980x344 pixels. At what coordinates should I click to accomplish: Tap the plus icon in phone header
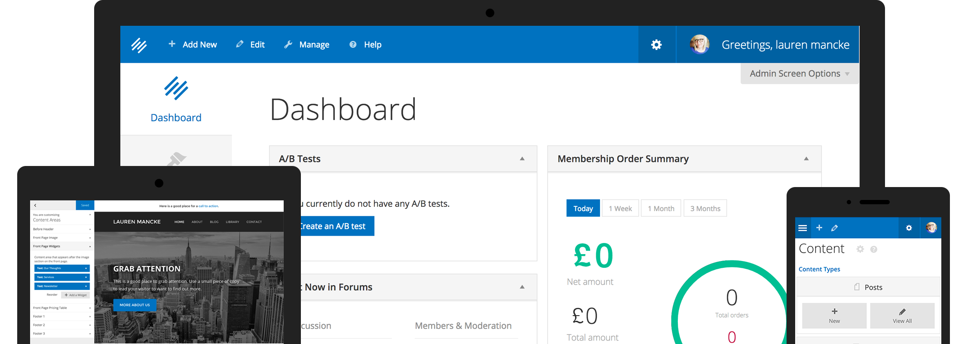819,228
